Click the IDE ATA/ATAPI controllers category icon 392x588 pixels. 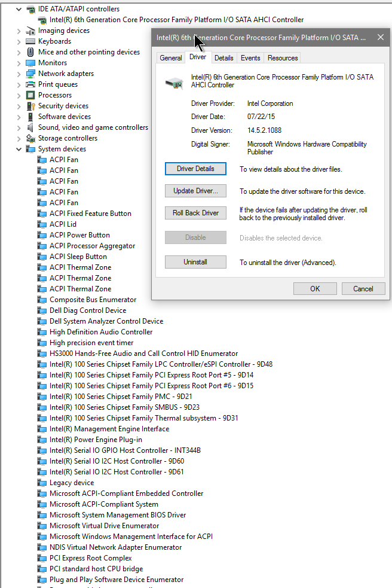30,9
